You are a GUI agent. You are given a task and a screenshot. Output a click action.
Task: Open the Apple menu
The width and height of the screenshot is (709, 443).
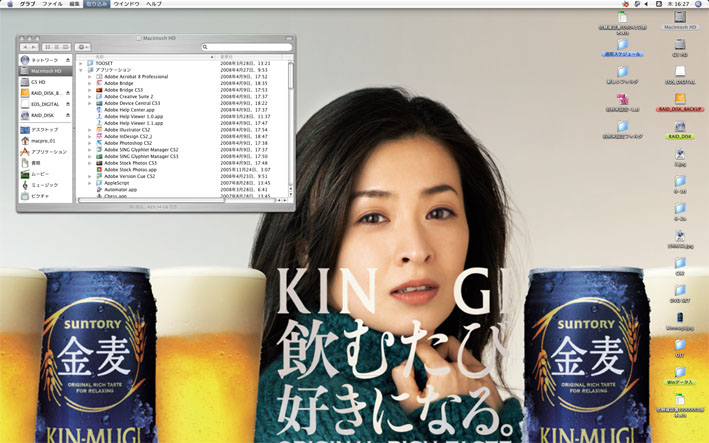point(9,4)
